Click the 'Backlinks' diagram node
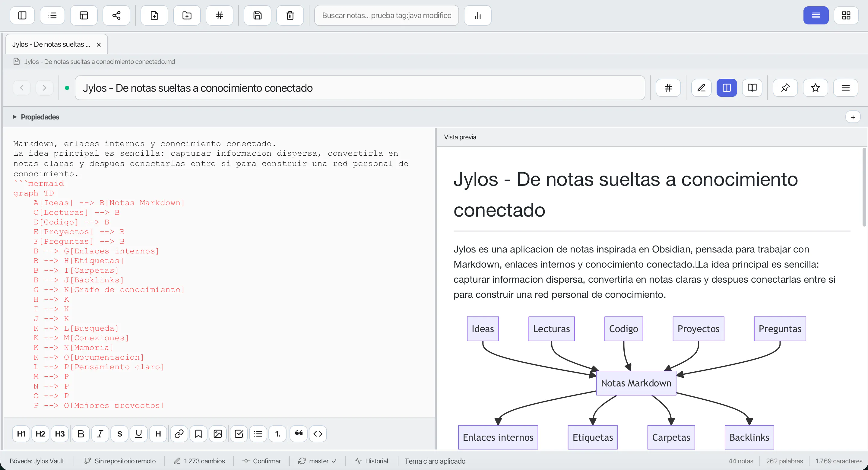 tap(749, 437)
